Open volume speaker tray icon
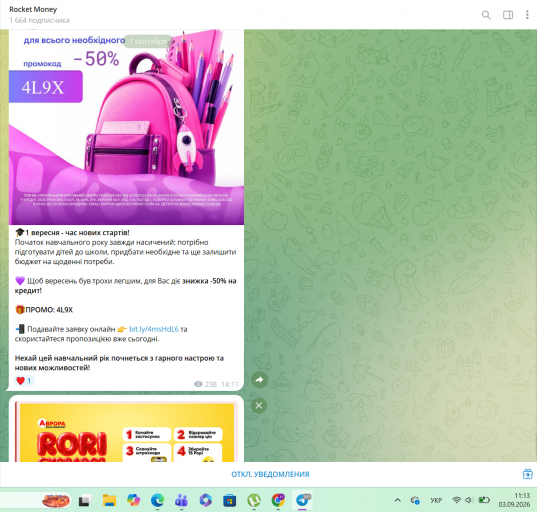This screenshot has width=537, height=512. (x=469, y=500)
